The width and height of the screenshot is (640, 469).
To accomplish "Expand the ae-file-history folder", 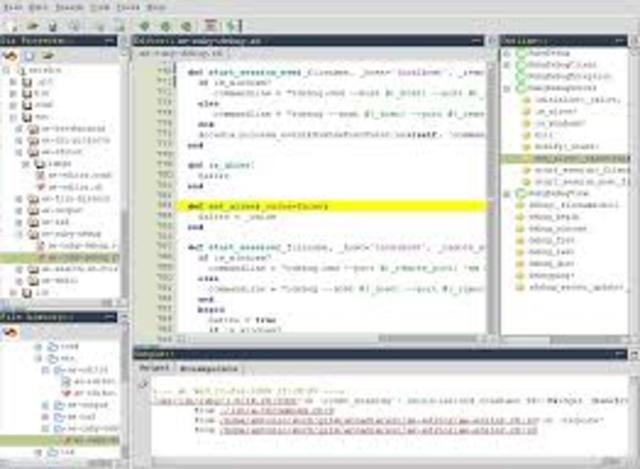I will 18,199.
